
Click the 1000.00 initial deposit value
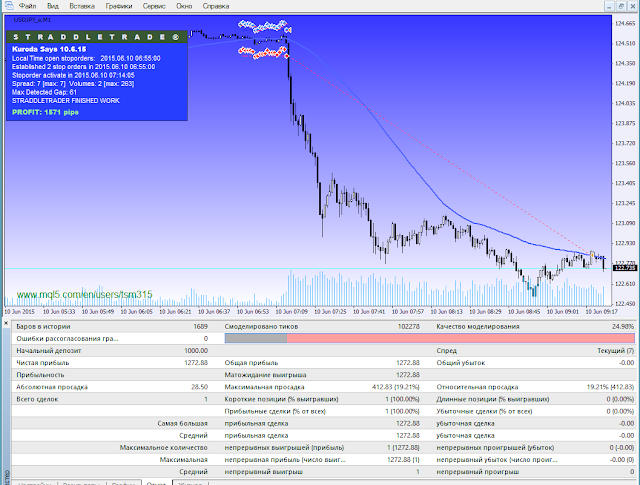[x=196, y=350]
